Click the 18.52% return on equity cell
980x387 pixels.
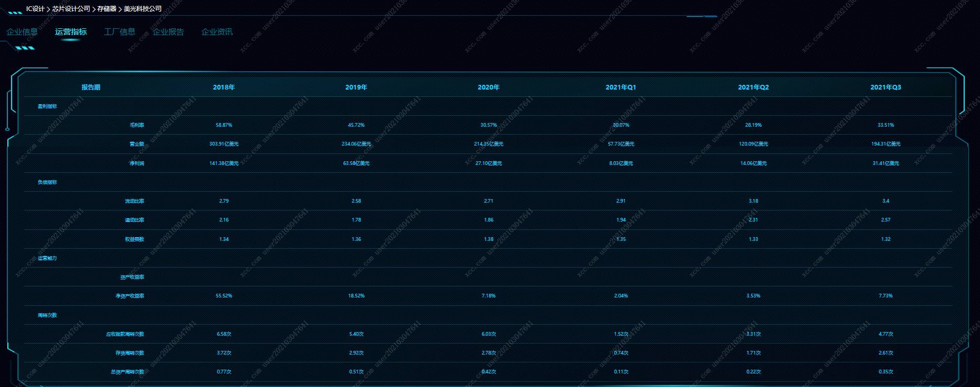coord(356,296)
